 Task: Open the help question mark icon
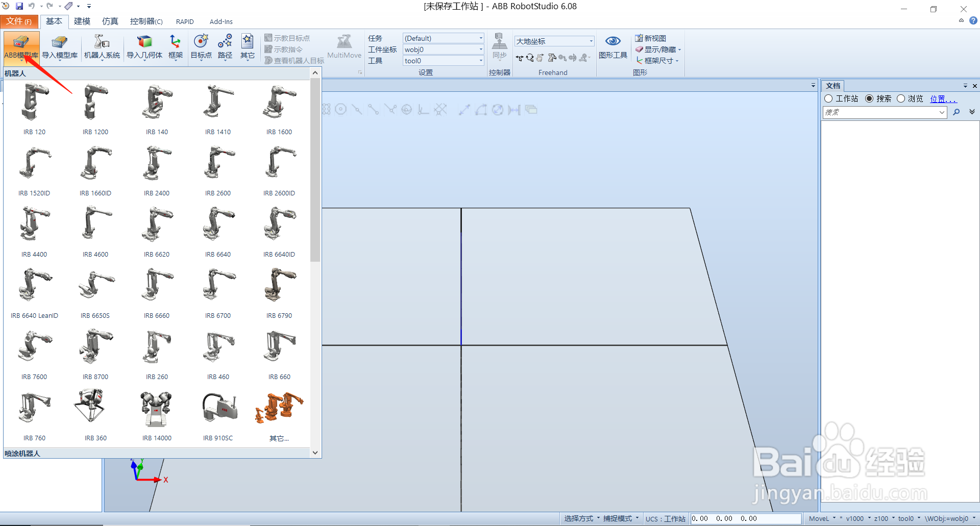click(973, 21)
